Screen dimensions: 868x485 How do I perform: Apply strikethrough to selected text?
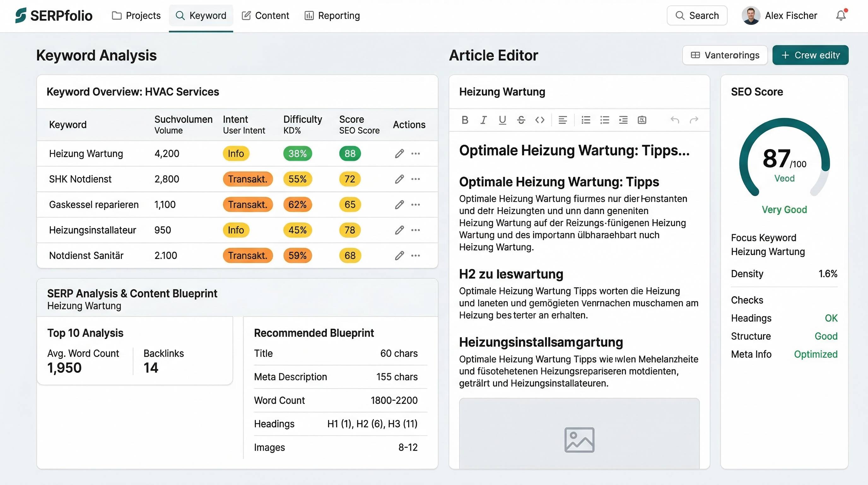point(521,120)
